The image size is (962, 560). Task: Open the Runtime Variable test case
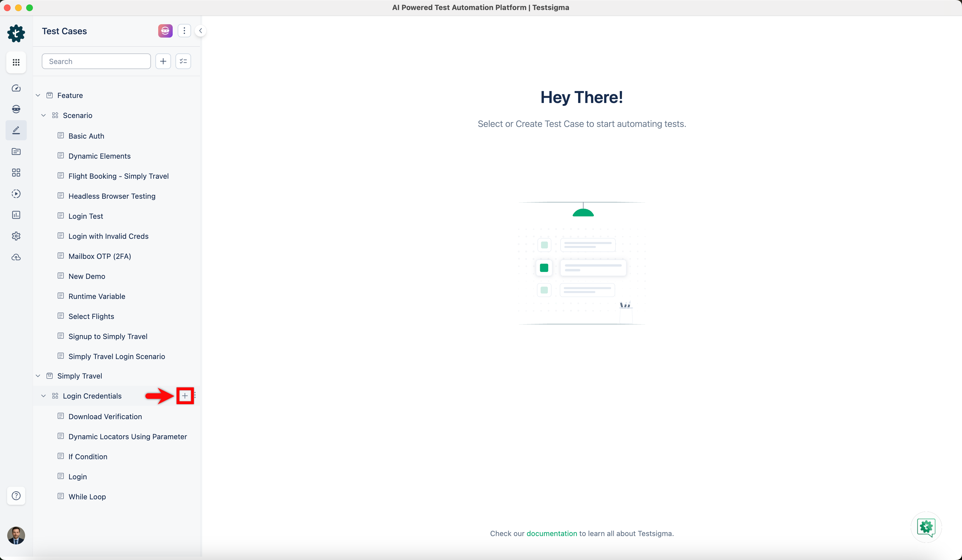[x=97, y=296]
